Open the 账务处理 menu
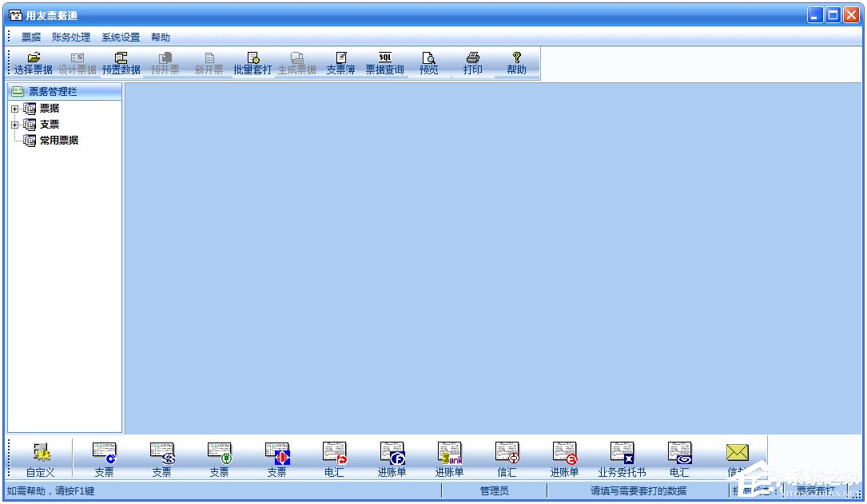The width and height of the screenshot is (867, 504). [71, 38]
